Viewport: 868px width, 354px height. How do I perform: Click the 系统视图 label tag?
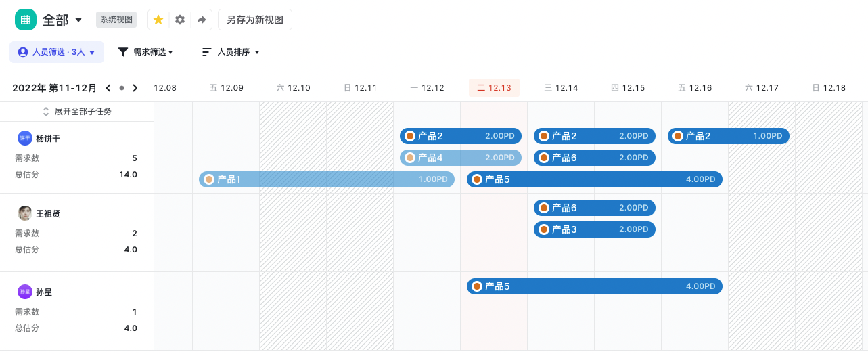(116, 20)
